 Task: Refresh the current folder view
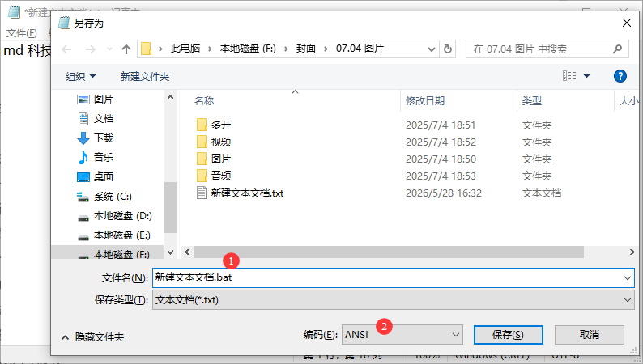click(x=448, y=49)
